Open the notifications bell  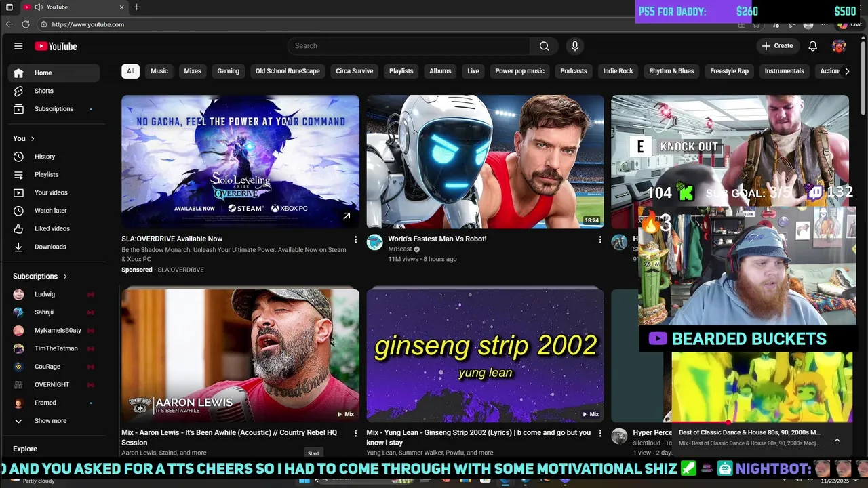[x=812, y=46]
